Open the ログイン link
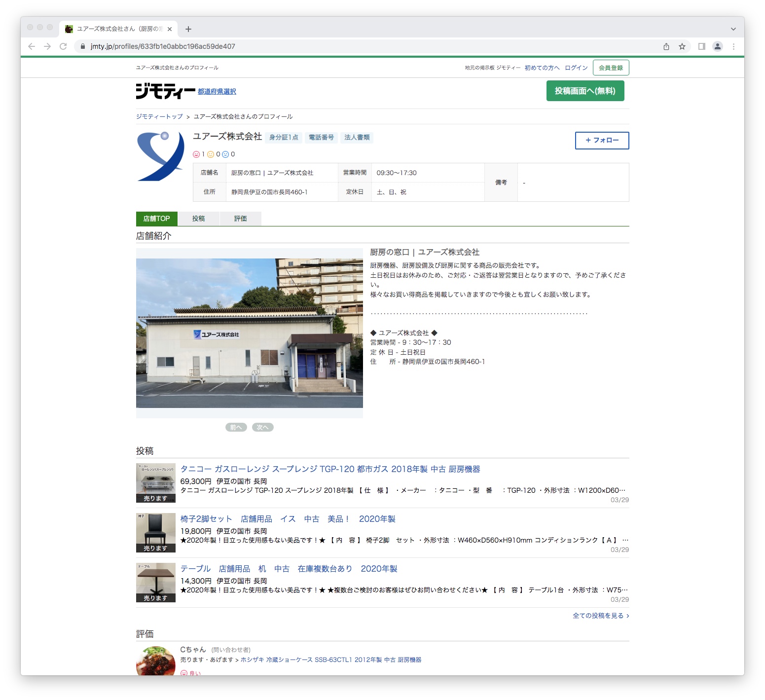This screenshot has width=765, height=700. tap(576, 68)
